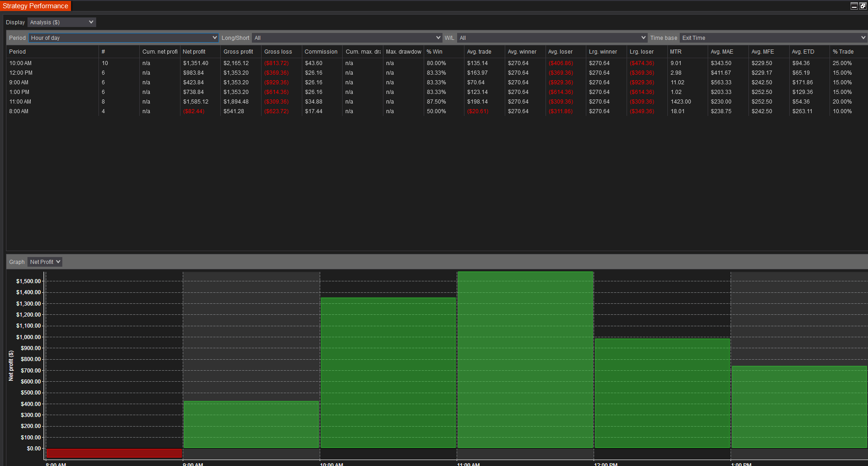Click the 9:00 AM profit bar
The image size is (868, 466).
[251, 424]
